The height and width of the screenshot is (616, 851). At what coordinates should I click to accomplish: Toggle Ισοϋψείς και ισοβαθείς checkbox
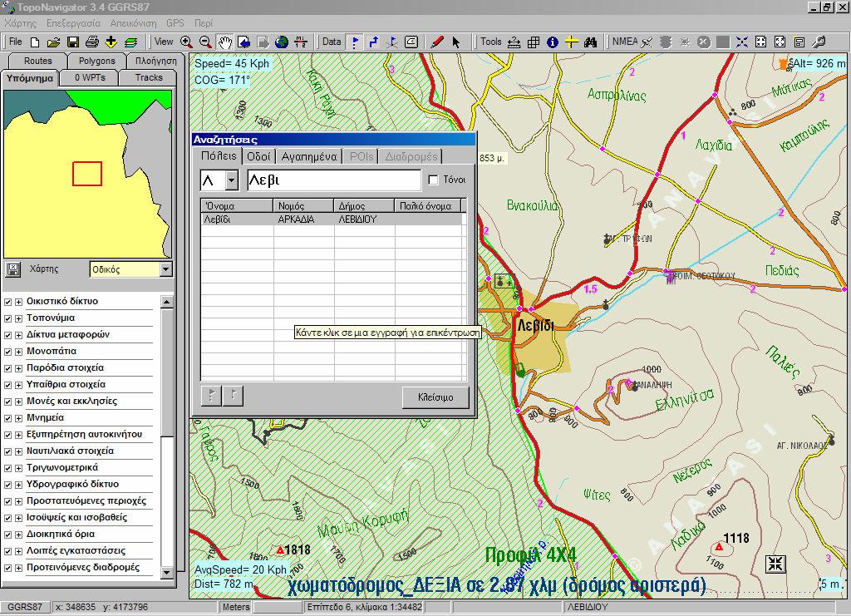7,518
